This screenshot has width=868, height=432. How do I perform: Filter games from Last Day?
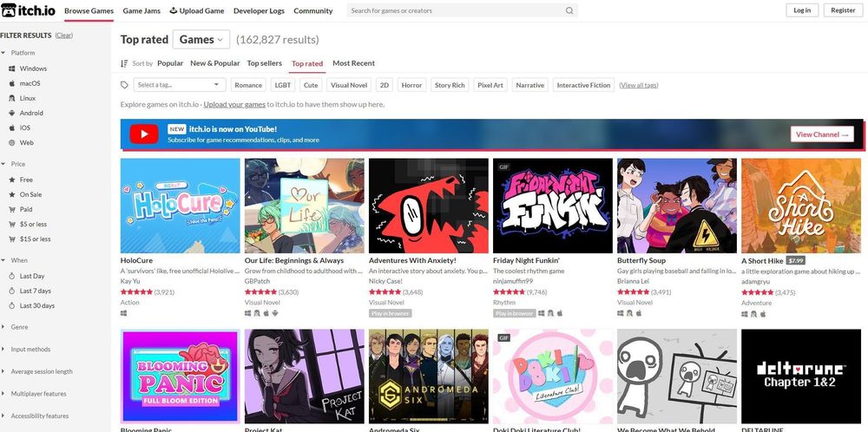32,276
